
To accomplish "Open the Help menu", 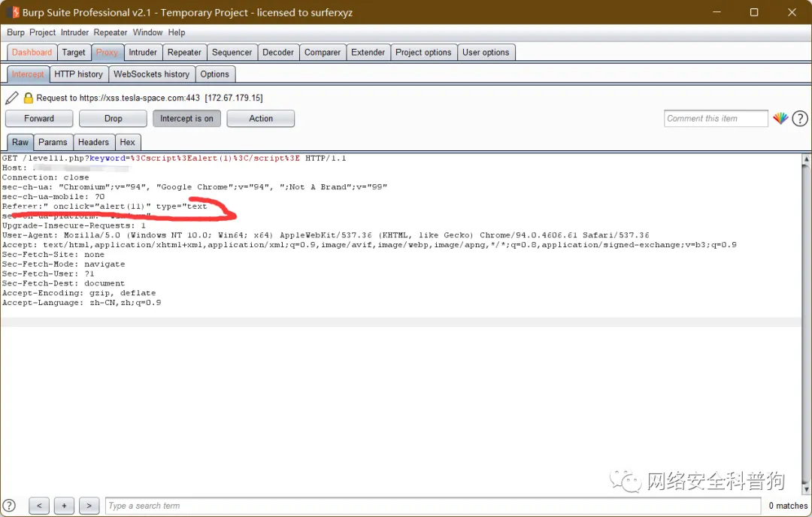I will click(x=176, y=32).
